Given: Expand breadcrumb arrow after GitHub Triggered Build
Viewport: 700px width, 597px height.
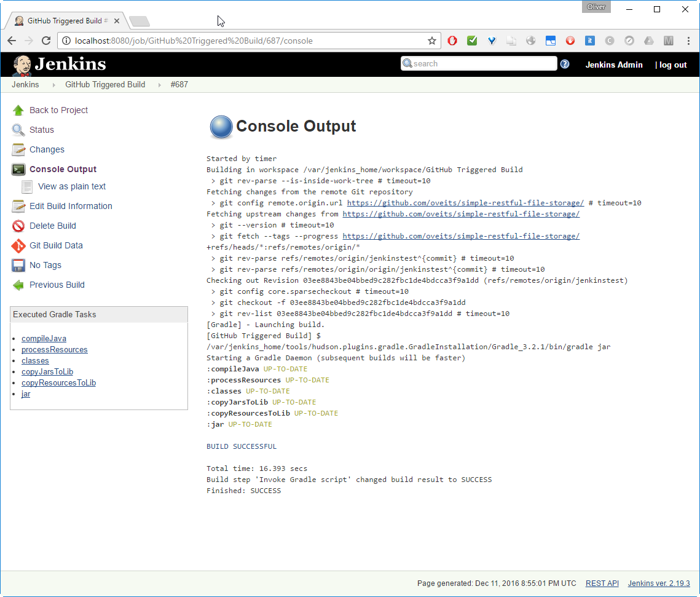Looking at the screenshot, I should coord(159,85).
